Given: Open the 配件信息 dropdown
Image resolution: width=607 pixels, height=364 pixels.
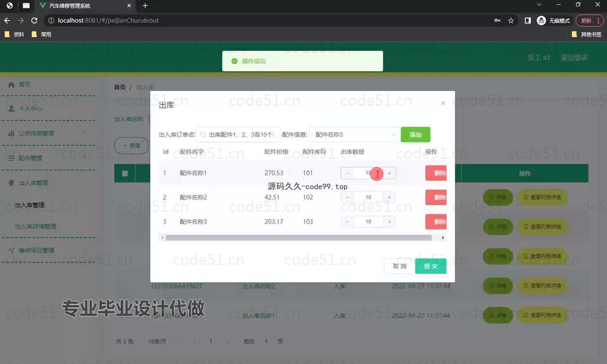Looking at the screenshot, I should (x=355, y=134).
